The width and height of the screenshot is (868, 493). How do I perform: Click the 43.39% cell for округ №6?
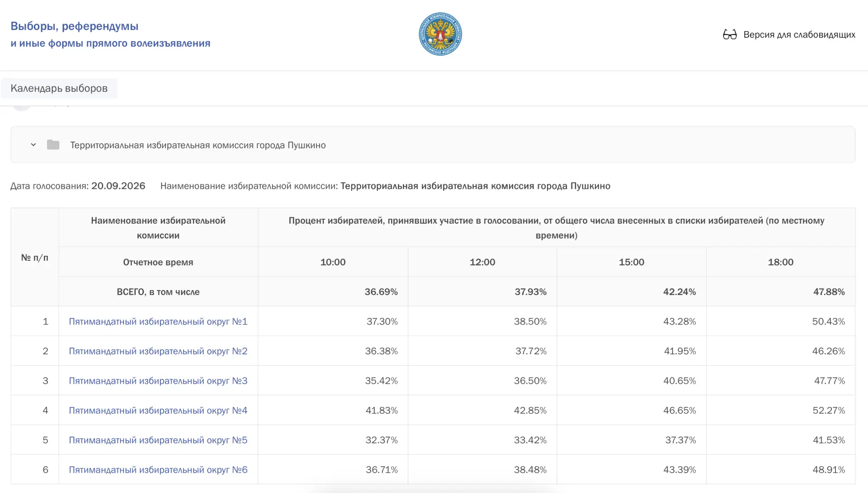click(632, 470)
